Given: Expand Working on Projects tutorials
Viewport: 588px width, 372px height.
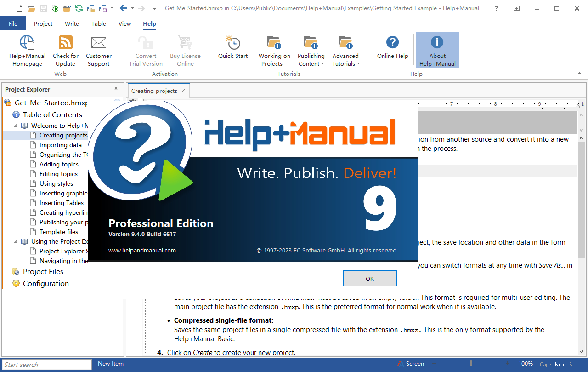Looking at the screenshot, I should 274,51.
